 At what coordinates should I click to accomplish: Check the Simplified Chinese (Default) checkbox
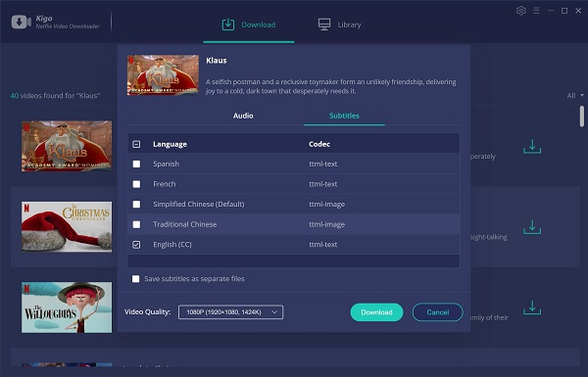tap(136, 205)
